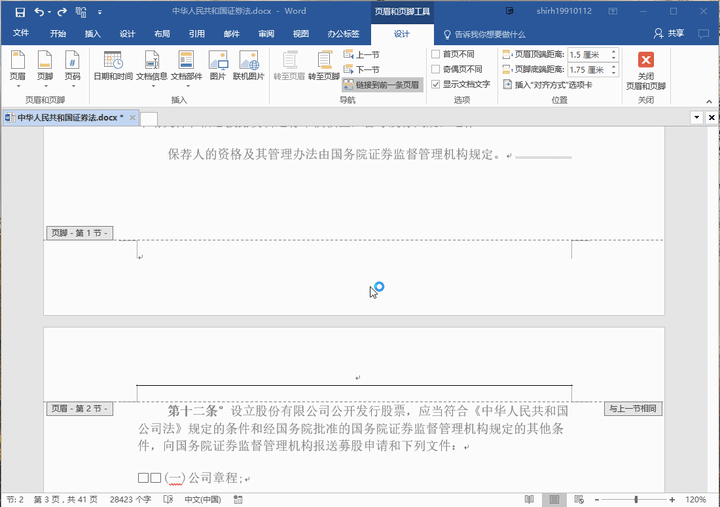Click the zoom slider handle
Screen dimensions: 720x507
pos(636,499)
